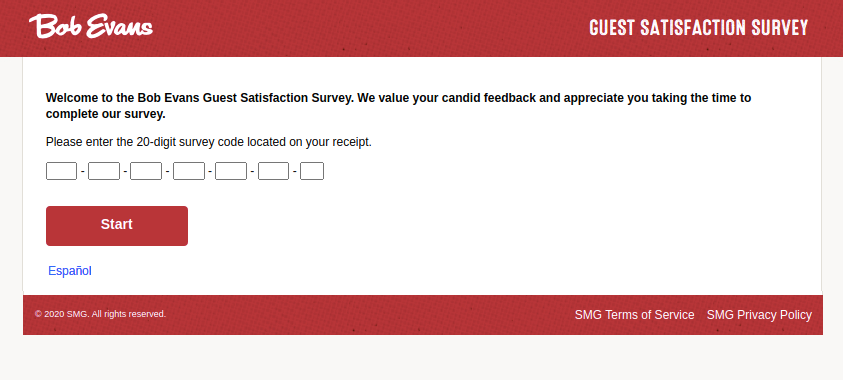Screen dimensions: 843x380
Task: Select the sixth survey code box
Action: (x=273, y=171)
